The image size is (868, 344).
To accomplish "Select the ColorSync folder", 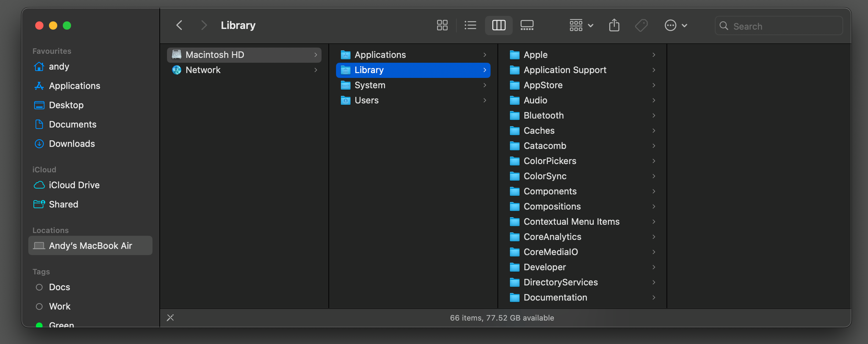I will click(x=582, y=176).
